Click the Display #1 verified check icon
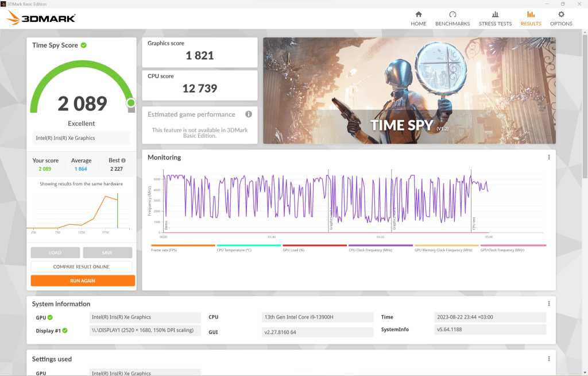Image resolution: width=588 pixels, height=376 pixels. pyautogui.click(x=65, y=331)
